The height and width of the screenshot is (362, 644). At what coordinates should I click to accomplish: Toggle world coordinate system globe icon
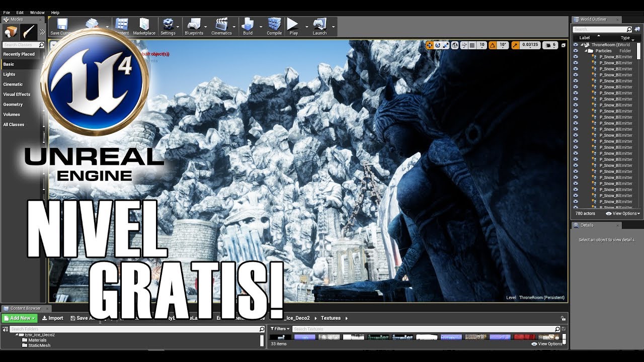coord(455,45)
